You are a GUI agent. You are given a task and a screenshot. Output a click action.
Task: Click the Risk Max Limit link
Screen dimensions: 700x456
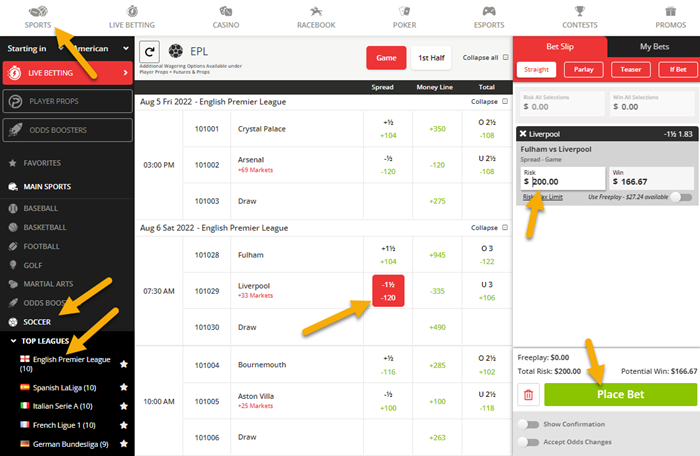coord(542,197)
